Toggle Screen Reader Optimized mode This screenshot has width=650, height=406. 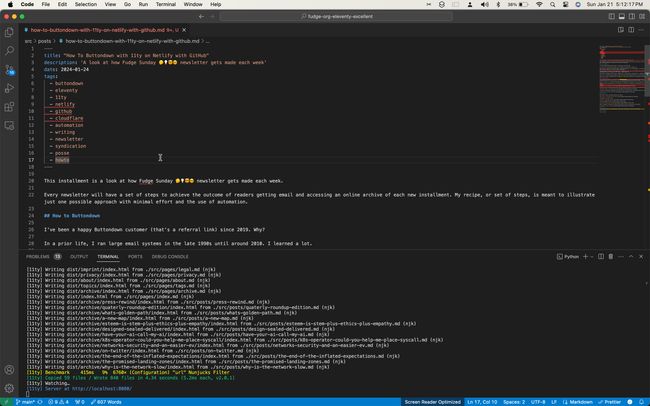point(432,402)
